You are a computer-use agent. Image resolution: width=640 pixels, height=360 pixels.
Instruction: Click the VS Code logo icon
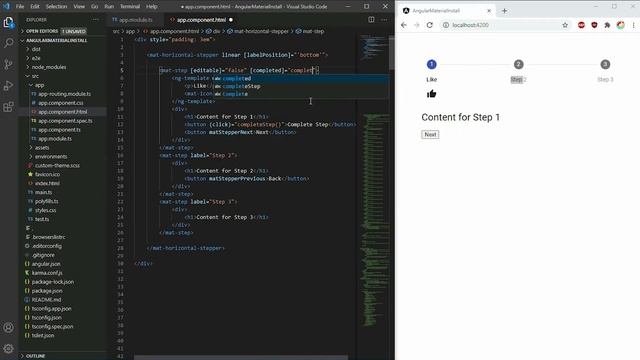click(6, 6)
